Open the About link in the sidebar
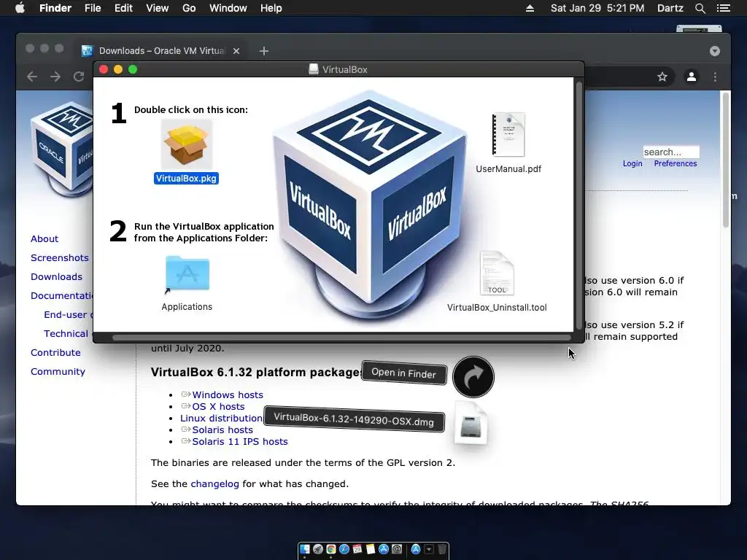 click(44, 238)
